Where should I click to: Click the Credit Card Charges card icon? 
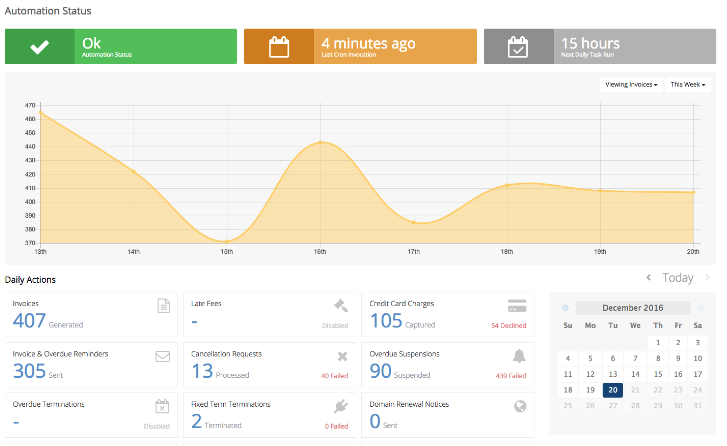tap(517, 306)
